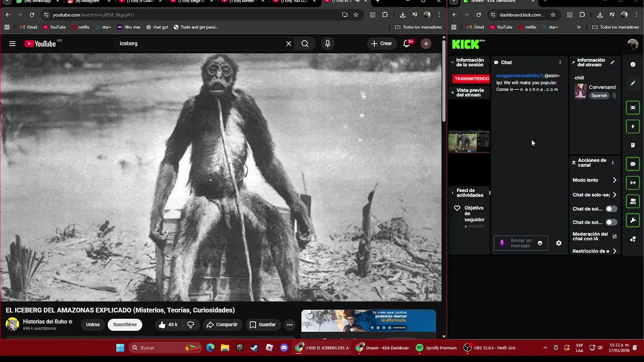Image resolution: width=644 pixels, height=362 pixels.
Task: Toggle Kick sidebar lightning bolt icon
Action: (633, 126)
